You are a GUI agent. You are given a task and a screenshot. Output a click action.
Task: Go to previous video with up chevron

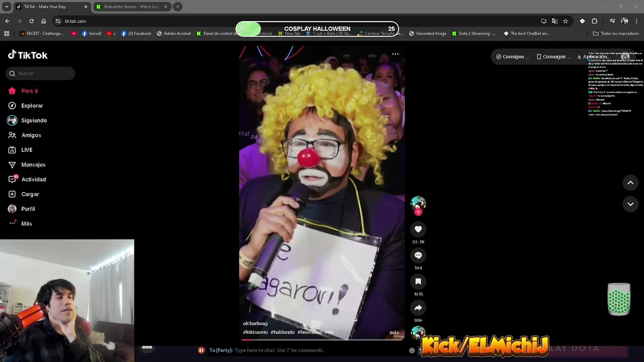[x=630, y=183]
